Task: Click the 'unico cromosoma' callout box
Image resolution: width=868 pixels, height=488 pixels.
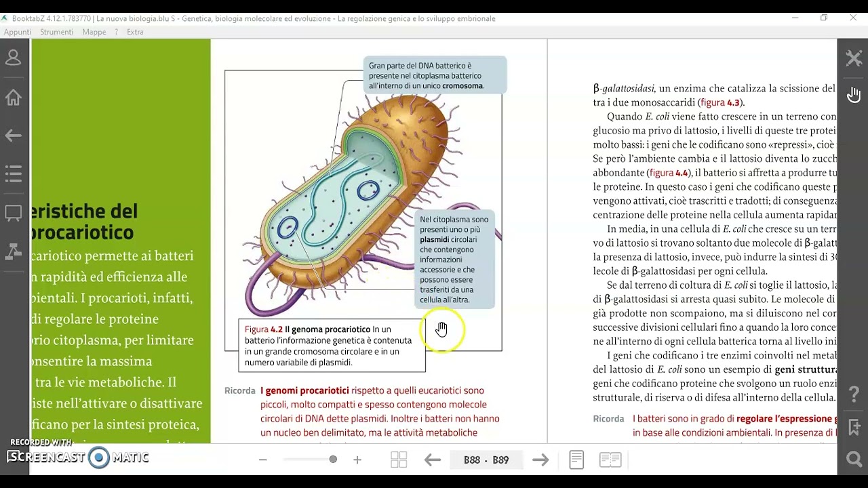Action: click(435, 75)
